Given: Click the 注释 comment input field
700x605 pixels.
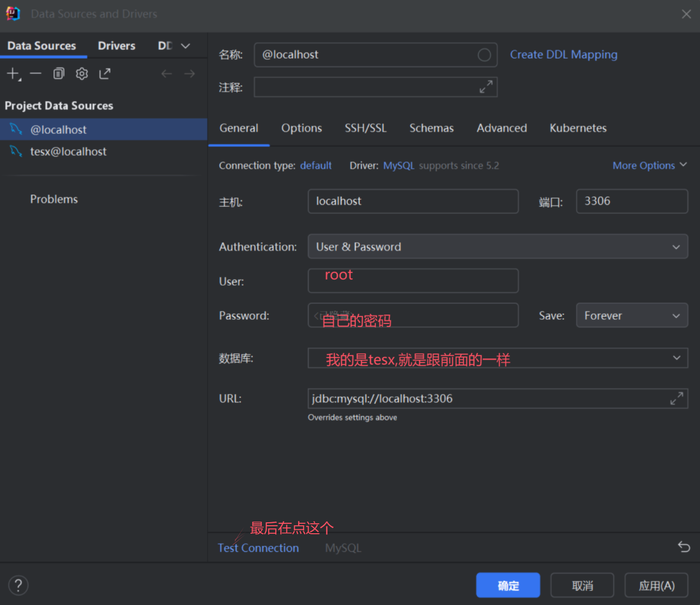Looking at the screenshot, I should point(375,87).
